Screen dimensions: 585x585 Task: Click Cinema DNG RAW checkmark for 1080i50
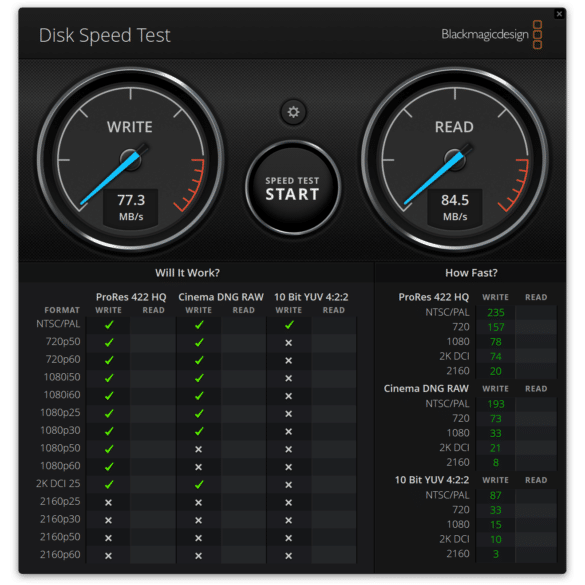[199, 378]
